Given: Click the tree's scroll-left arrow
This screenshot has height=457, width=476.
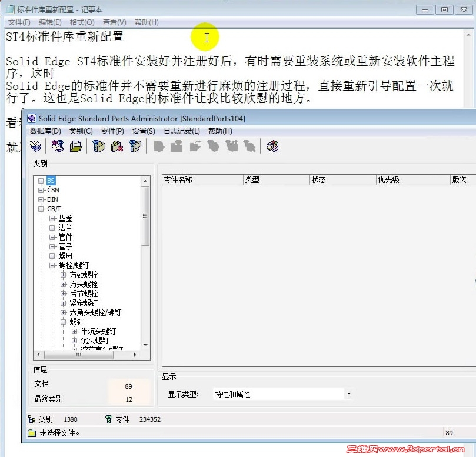Looking at the screenshot, I should pyautogui.click(x=38, y=355).
